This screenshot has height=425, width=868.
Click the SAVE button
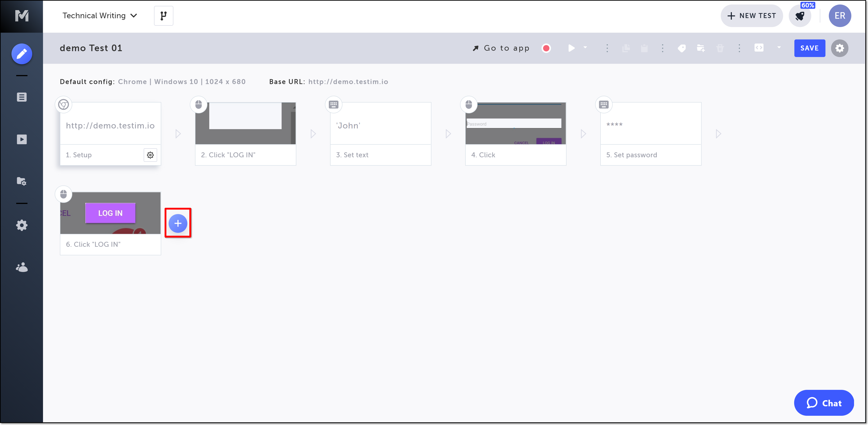click(809, 48)
